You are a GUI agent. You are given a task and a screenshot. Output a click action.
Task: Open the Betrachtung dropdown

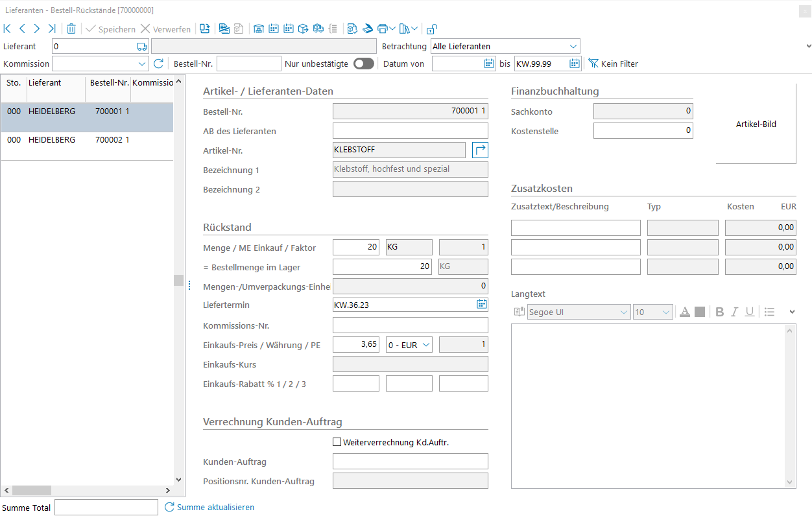pyautogui.click(x=573, y=47)
